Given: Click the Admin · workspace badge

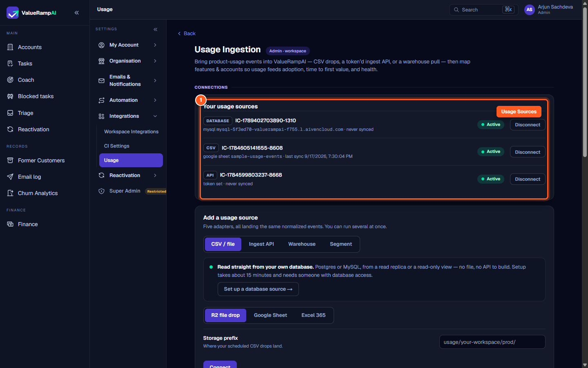Looking at the screenshot, I should (x=288, y=51).
